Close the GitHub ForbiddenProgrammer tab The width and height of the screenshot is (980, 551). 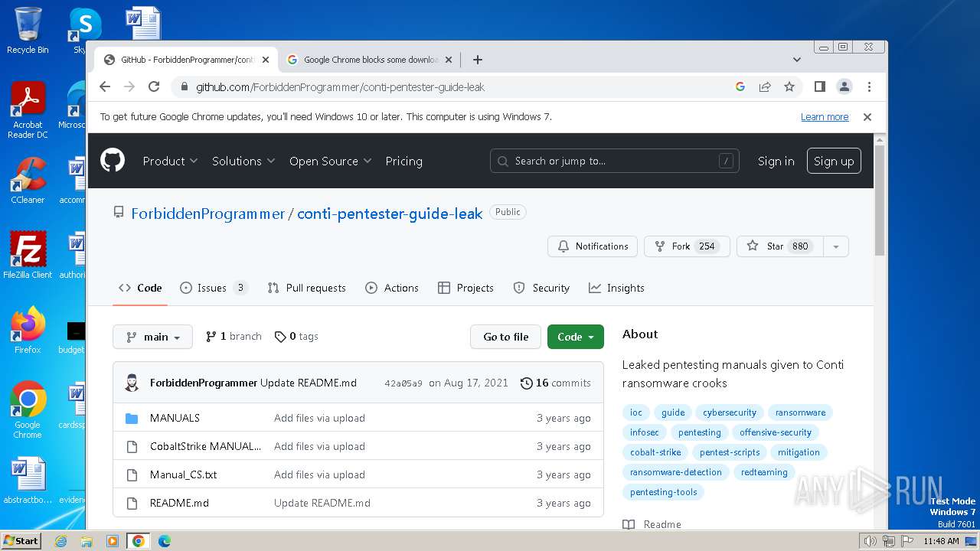(266, 60)
